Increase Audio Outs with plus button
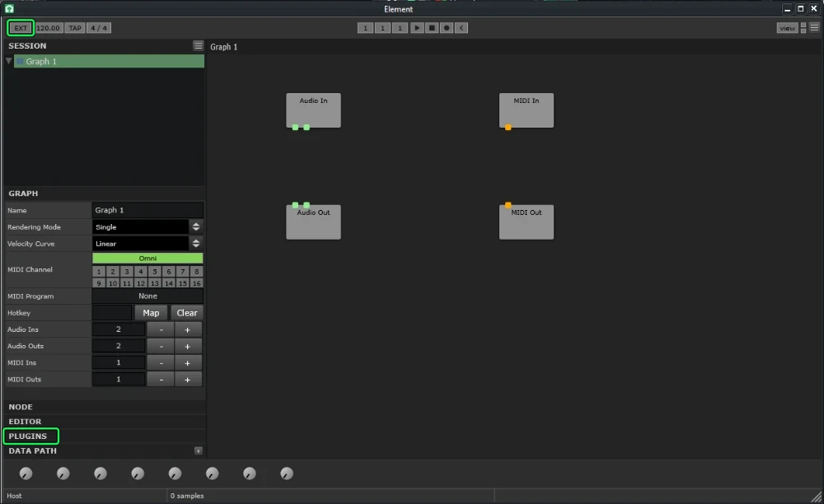824x504 pixels. click(x=187, y=347)
